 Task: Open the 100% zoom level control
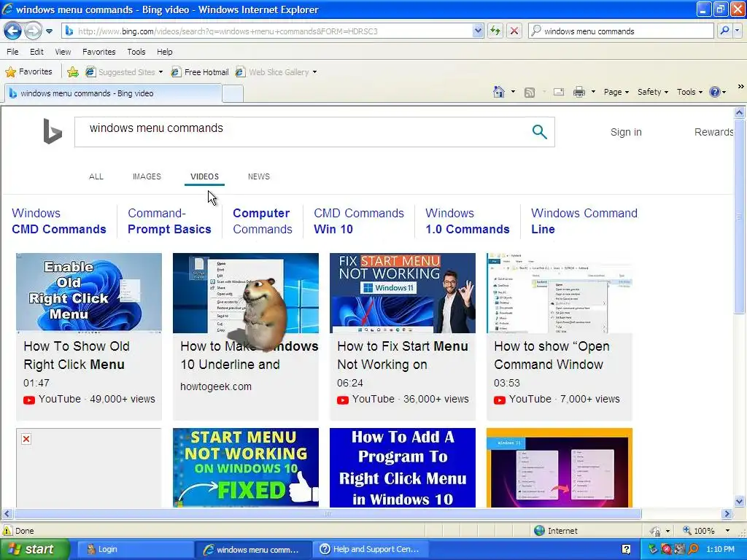706,531
